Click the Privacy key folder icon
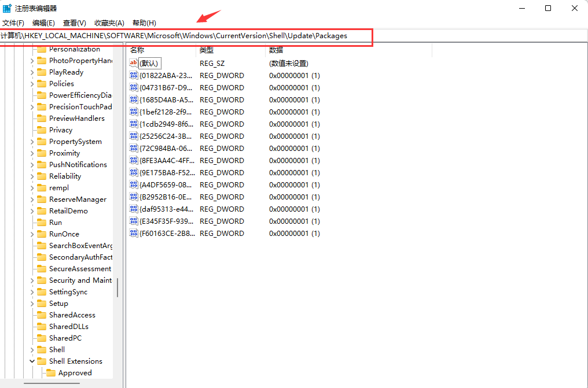The image size is (588, 388). [43, 130]
